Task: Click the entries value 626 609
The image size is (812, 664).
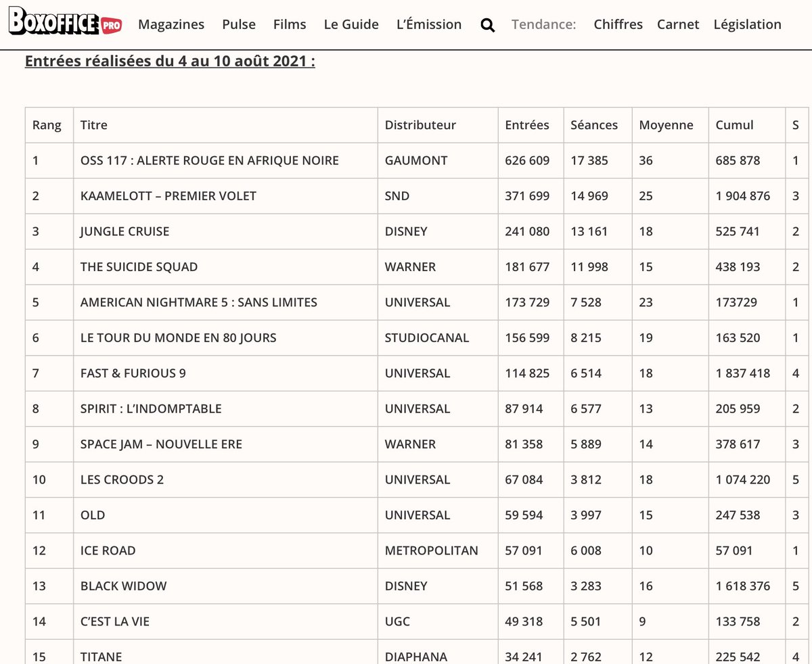Action: (528, 161)
